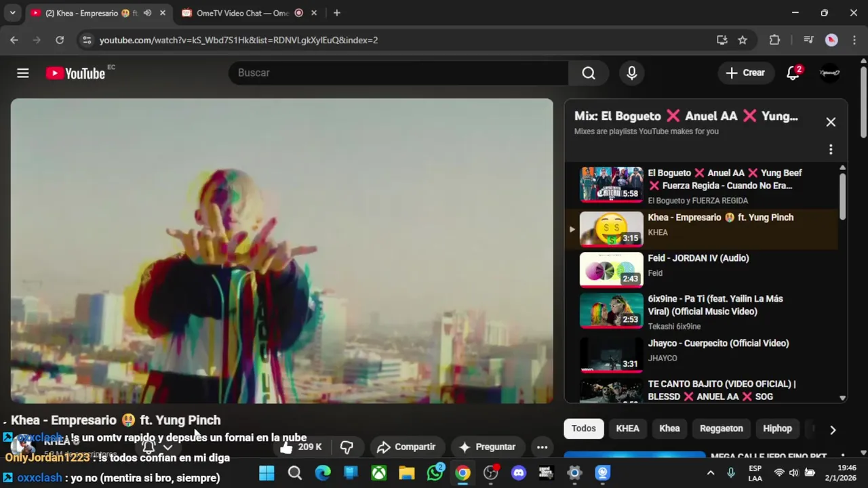Go back in browser history
Screen dimensions: 868x488
coord(14,40)
